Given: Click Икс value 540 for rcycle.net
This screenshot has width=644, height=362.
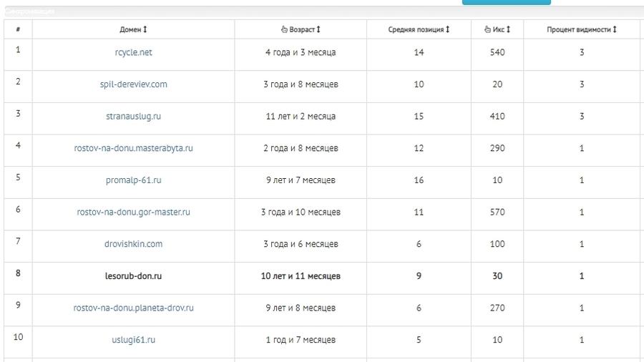Looking at the screenshot, I should (x=497, y=52).
